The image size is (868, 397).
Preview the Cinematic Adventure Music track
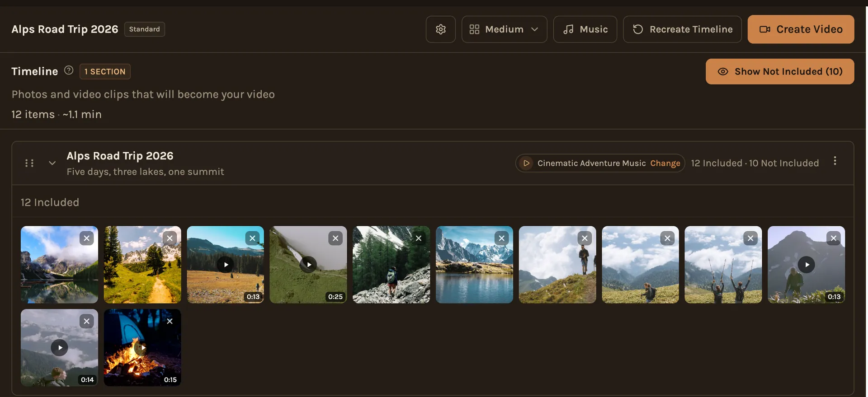pos(526,163)
